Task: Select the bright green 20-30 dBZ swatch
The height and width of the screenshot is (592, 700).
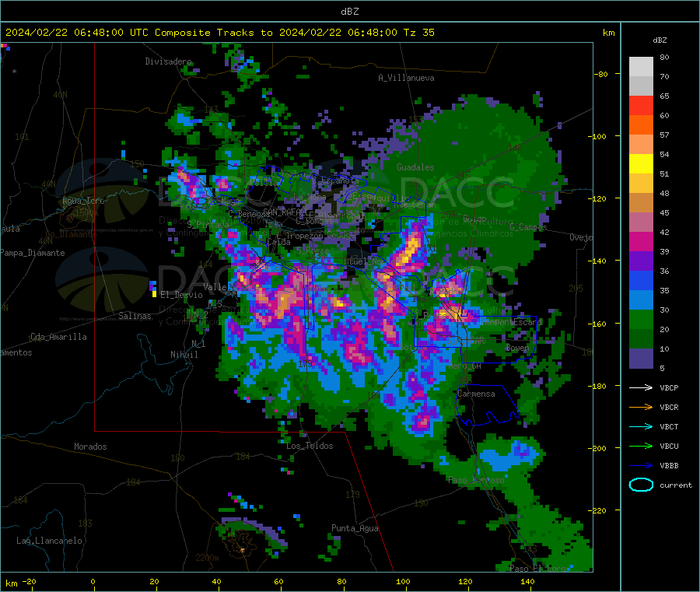Action: click(x=641, y=319)
